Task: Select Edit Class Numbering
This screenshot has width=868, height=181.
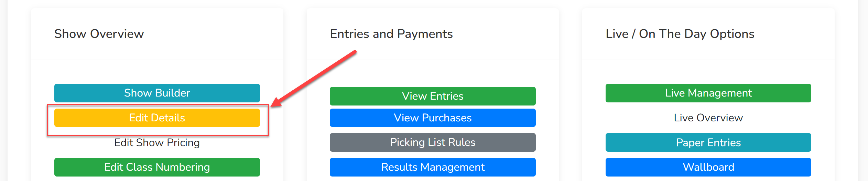Action: pyautogui.click(x=157, y=167)
